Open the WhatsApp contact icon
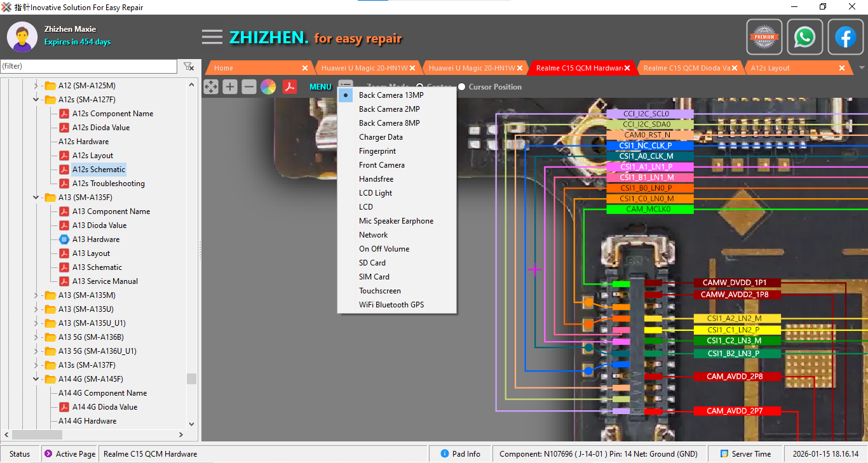Screen dimensions: 868x463 pyautogui.click(x=804, y=37)
